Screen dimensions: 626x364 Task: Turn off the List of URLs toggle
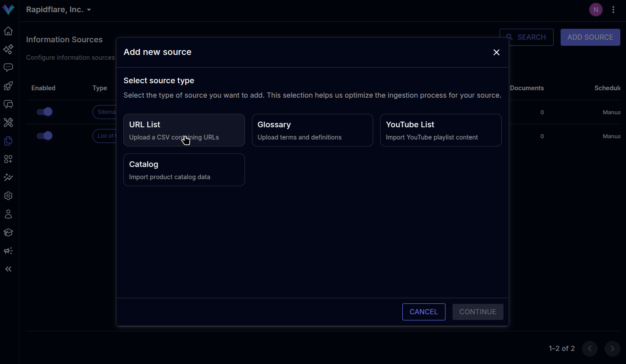(x=44, y=136)
